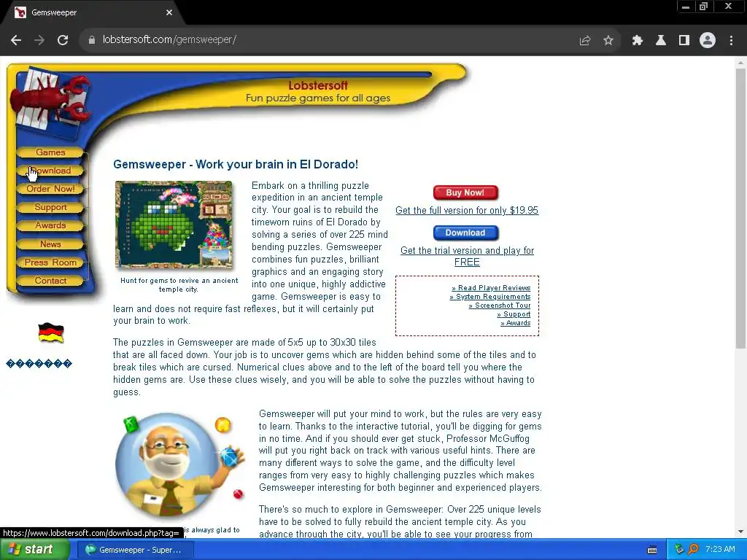The image size is (747, 560).
Task: Open the Screenshot Tour link
Action: coord(499,306)
